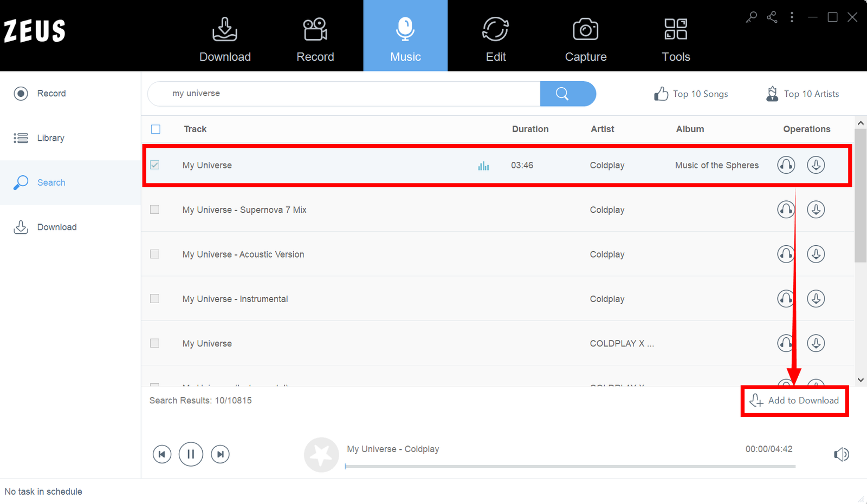Screen dimensions: 867x504
Task: Click the key registration icon
Action: pos(751,17)
